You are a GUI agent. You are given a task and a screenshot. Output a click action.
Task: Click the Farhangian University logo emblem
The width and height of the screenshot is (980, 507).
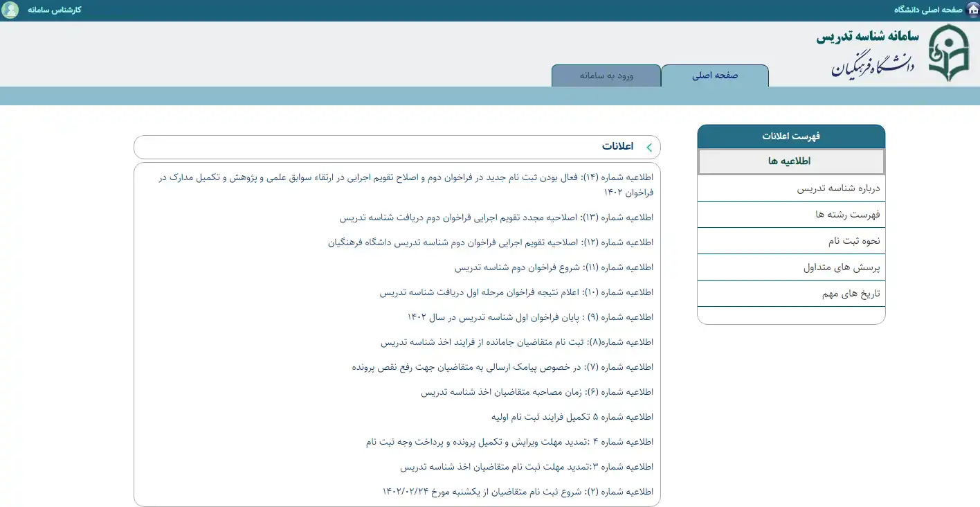pos(950,53)
